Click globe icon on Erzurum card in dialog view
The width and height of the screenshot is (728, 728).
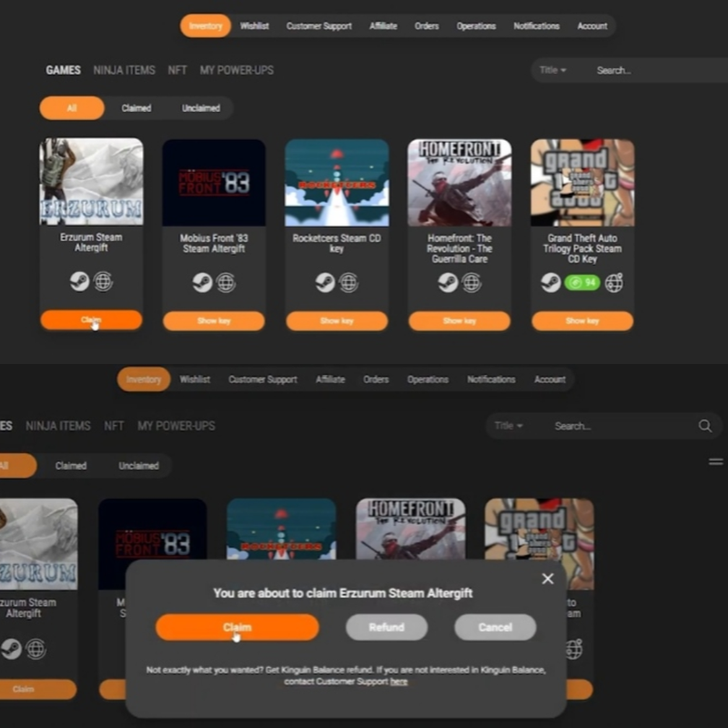click(x=35, y=649)
